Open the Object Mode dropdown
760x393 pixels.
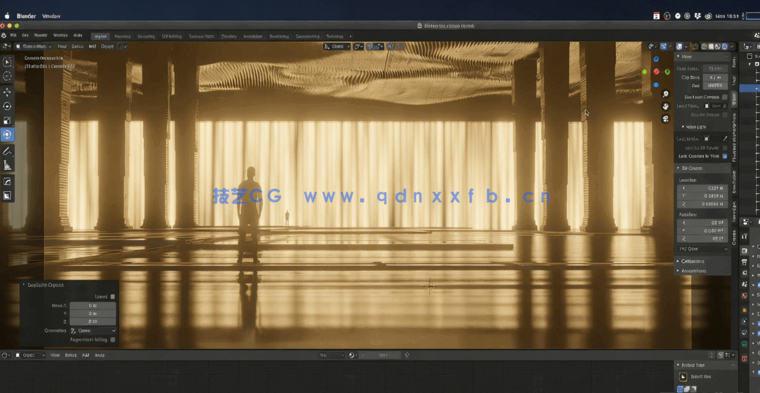click(x=33, y=47)
